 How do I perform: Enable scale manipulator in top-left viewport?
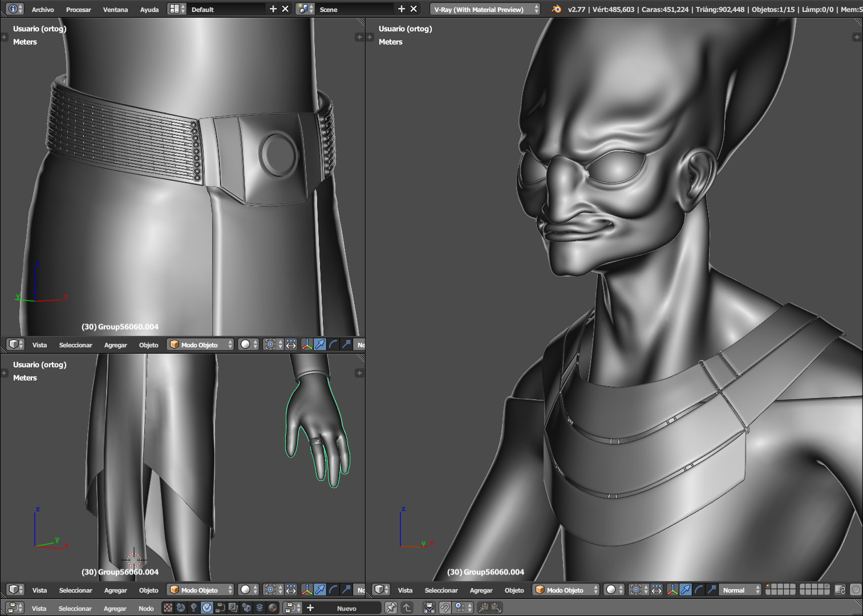(346, 345)
